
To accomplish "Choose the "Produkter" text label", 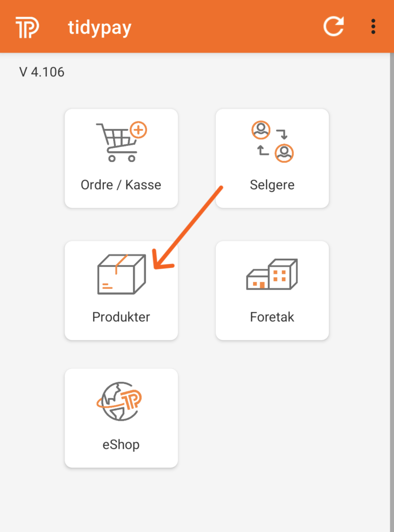I will point(121,316).
